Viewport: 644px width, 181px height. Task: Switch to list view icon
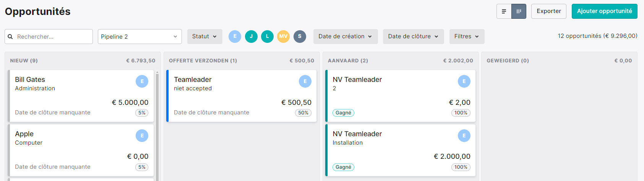504,11
